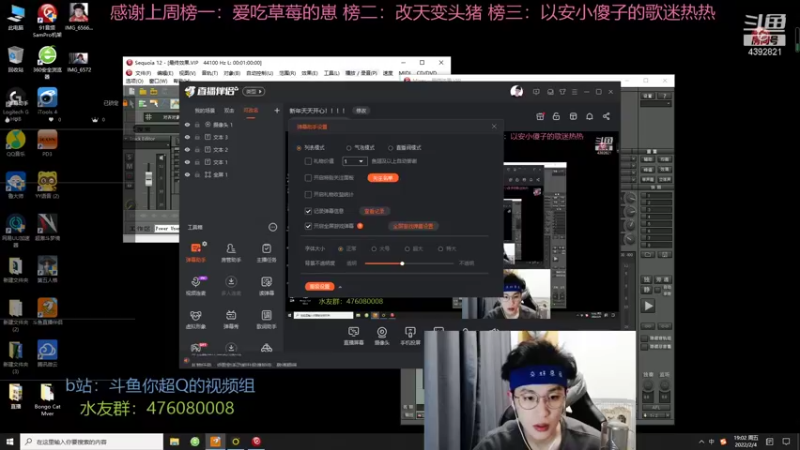The height and width of the screenshot is (450, 800).
Task: Open 效果 menu in Sequoia
Action: point(309,73)
